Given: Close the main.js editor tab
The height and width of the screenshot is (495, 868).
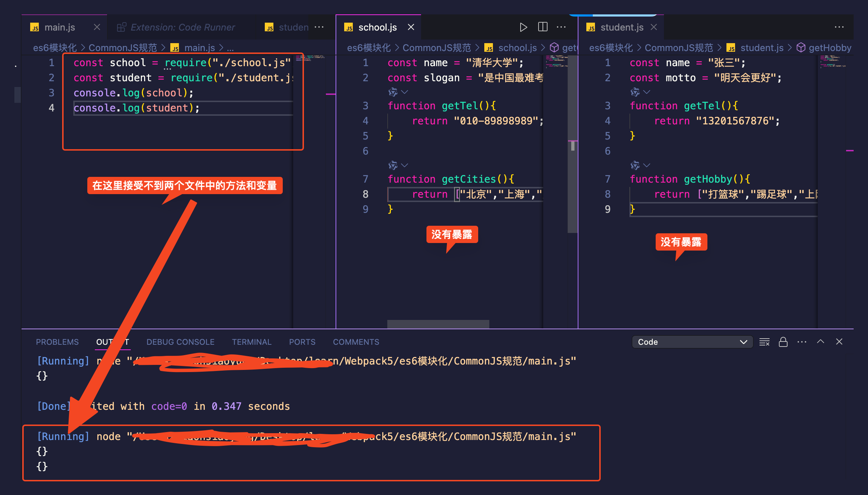Looking at the screenshot, I should point(97,27).
